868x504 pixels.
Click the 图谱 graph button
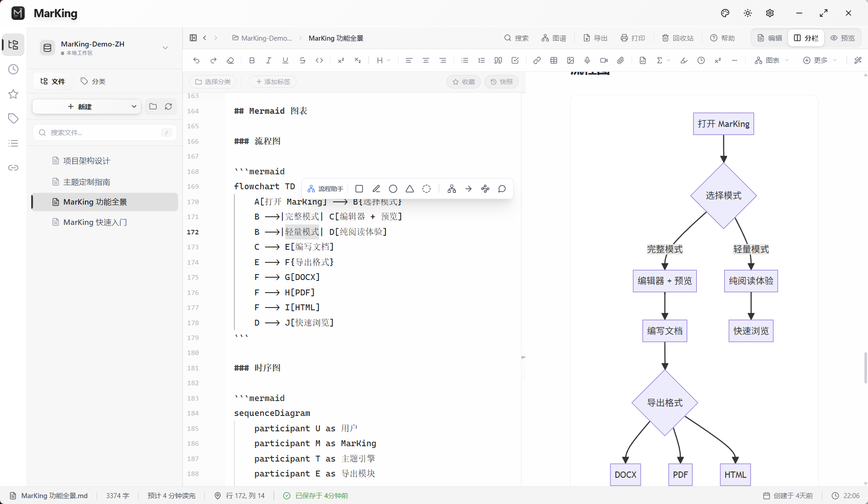point(554,38)
